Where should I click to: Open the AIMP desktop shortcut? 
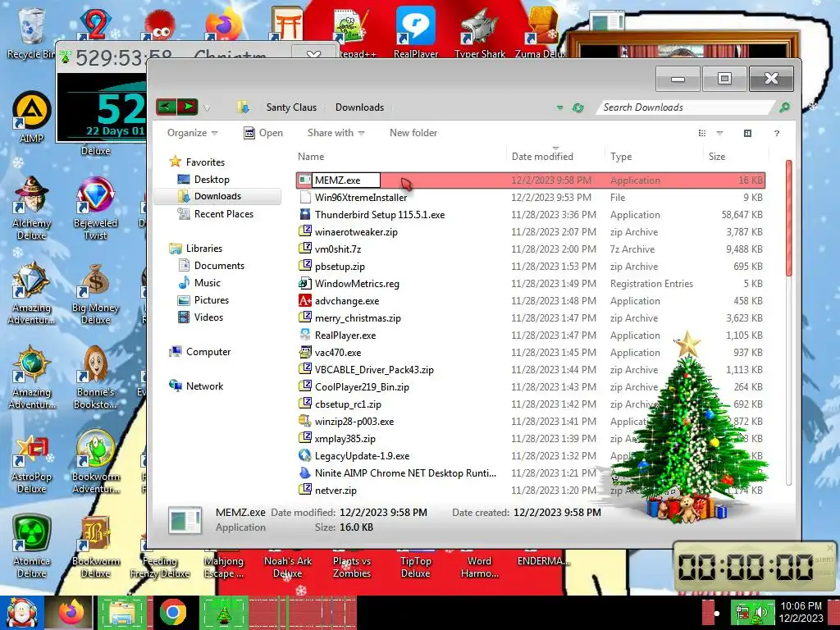(x=31, y=117)
